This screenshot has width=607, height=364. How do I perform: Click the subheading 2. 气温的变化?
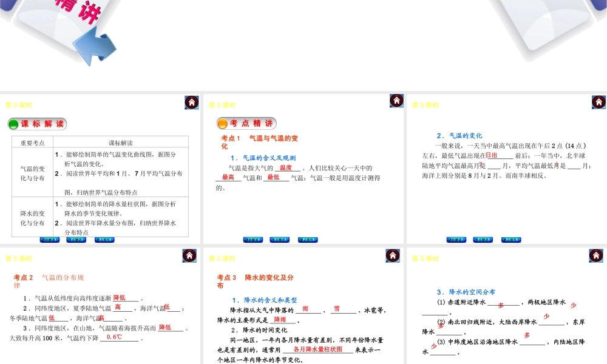coord(459,136)
